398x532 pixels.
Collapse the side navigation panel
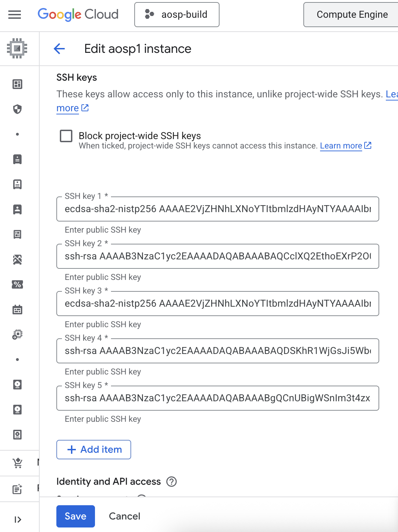click(17, 519)
